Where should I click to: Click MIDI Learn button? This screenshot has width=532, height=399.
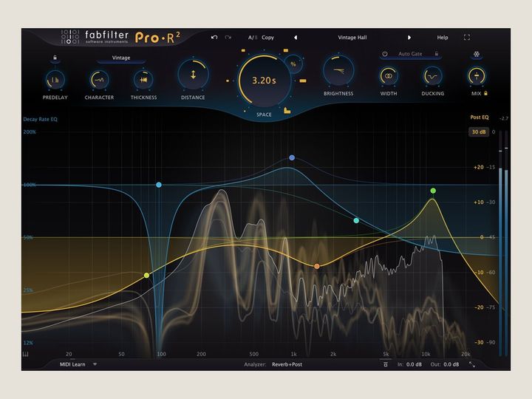coord(72,364)
